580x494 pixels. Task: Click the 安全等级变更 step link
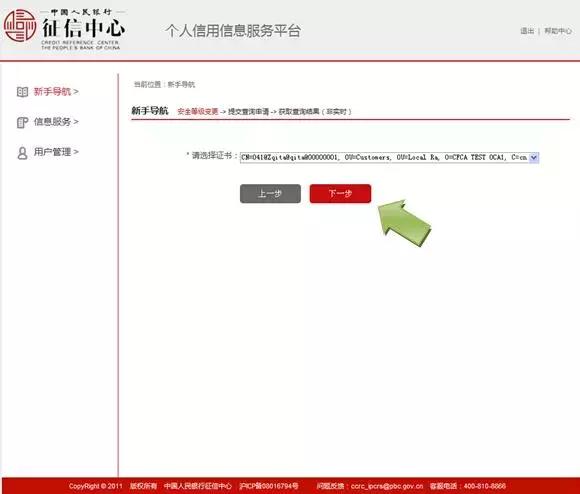click(x=198, y=111)
